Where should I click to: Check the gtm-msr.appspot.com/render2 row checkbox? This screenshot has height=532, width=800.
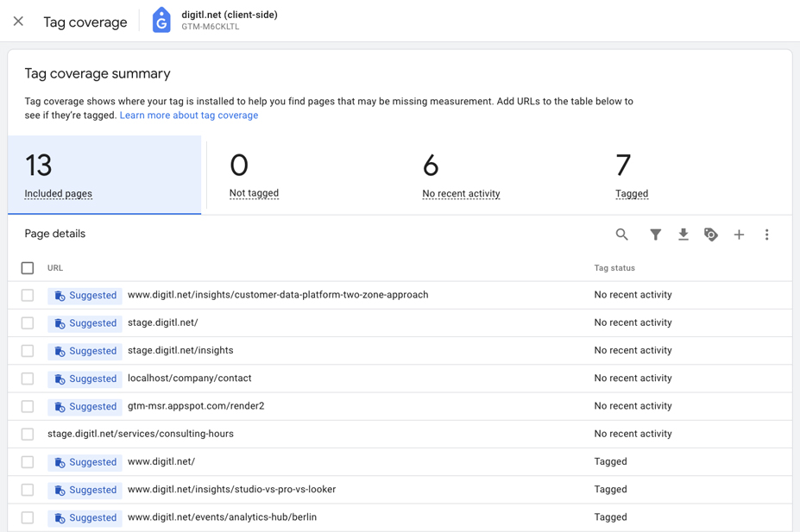tap(28, 407)
